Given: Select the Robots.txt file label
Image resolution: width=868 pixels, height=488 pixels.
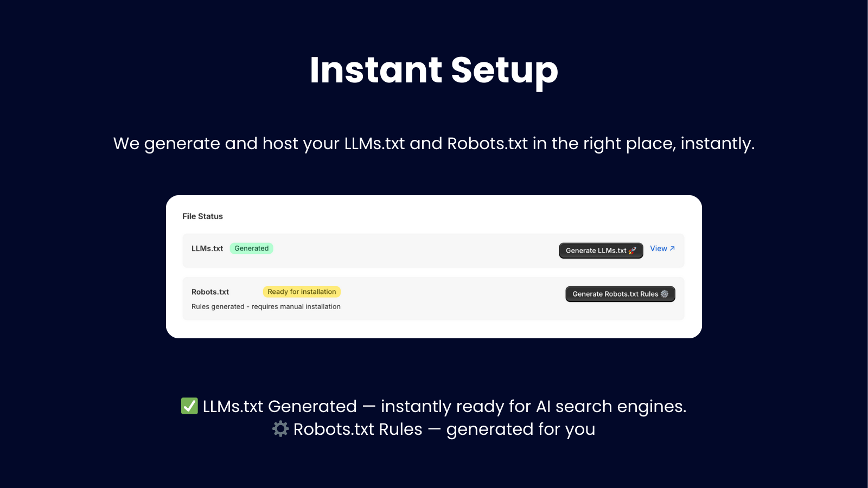Looking at the screenshot, I should click(x=210, y=292).
